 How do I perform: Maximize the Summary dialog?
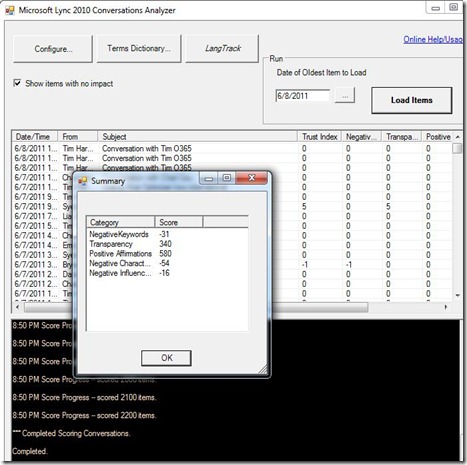pyautogui.click(x=227, y=178)
